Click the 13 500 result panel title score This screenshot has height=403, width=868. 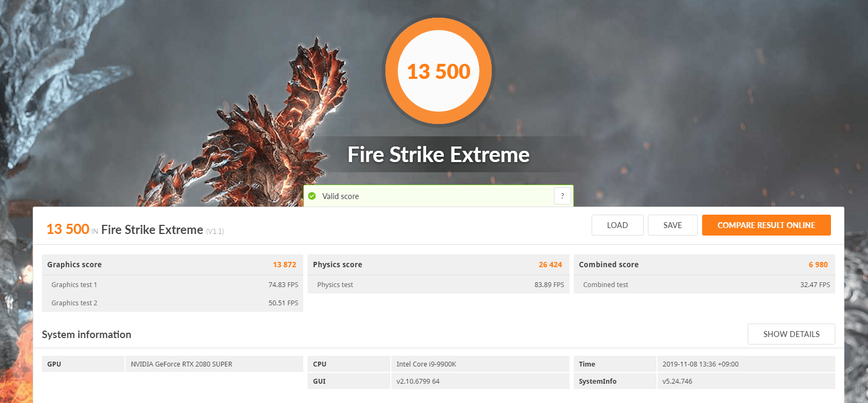pyautogui.click(x=68, y=229)
